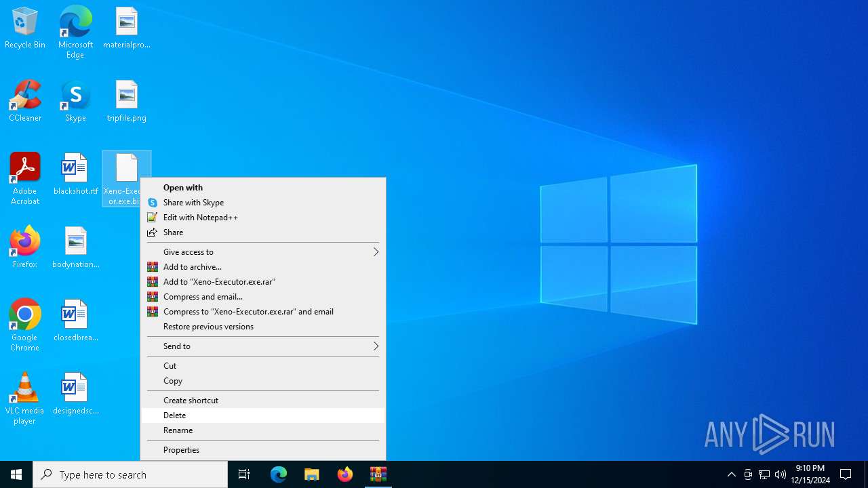Choose Share with Skype in context menu
Screen dimensions: 868x488
click(x=263, y=203)
